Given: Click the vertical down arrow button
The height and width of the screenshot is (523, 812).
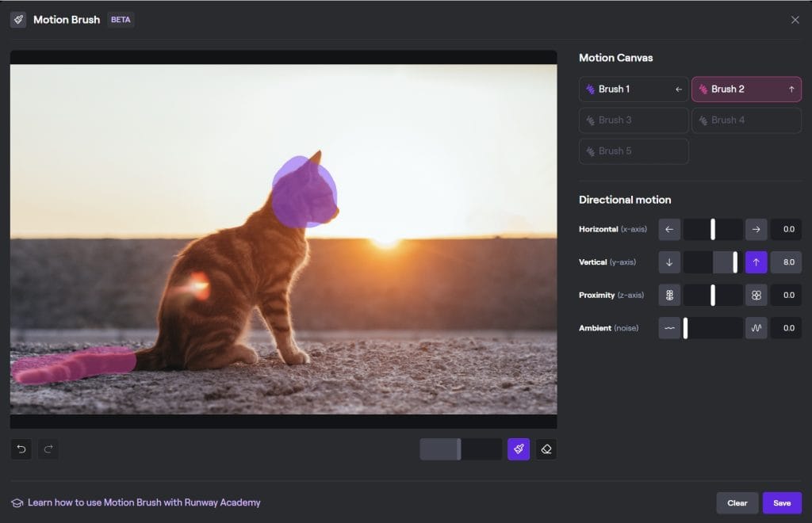Looking at the screenshot, I should [x=669, y=262].
